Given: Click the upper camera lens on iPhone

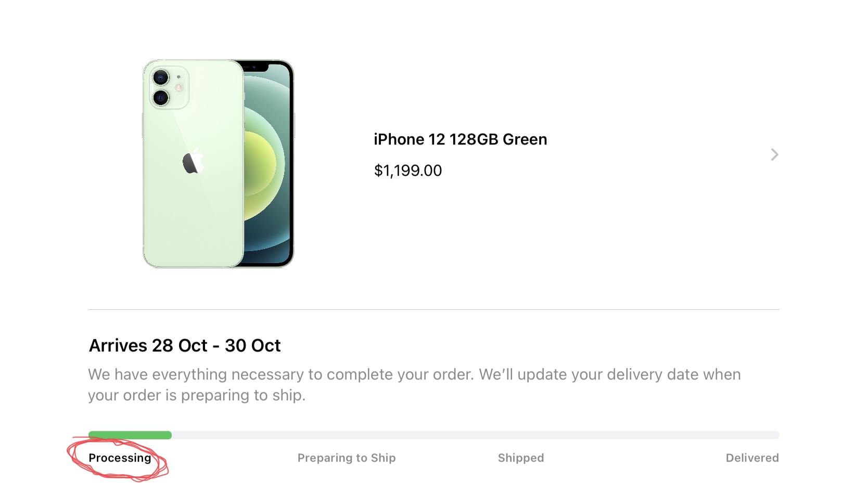Looking at the screenshot, I should [161, 78].
